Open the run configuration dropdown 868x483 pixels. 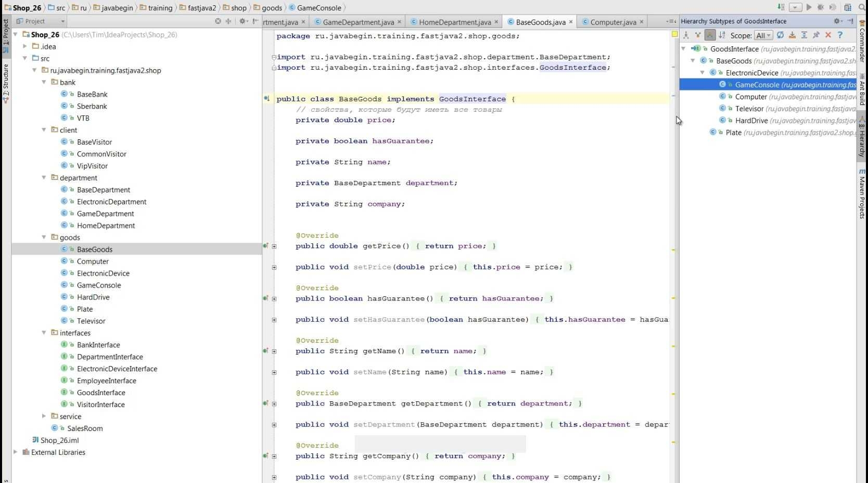tap(795, 7)
